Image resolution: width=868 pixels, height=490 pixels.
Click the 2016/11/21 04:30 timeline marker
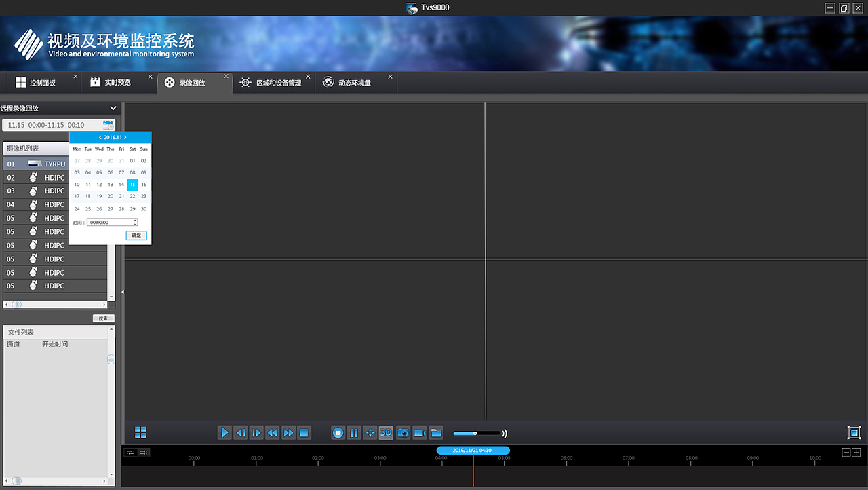[473, 450]
